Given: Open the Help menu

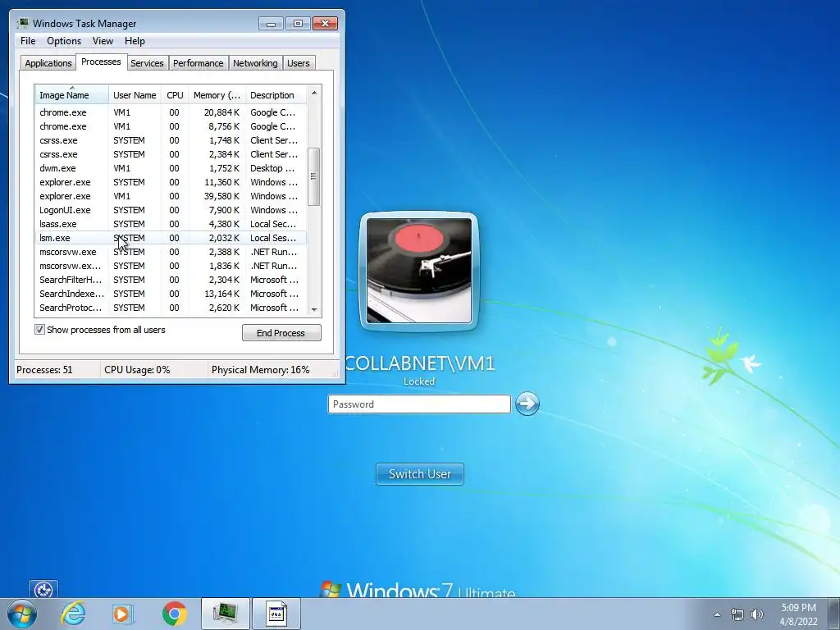Looking at the screenshot, I should click(x=135, y=41).
